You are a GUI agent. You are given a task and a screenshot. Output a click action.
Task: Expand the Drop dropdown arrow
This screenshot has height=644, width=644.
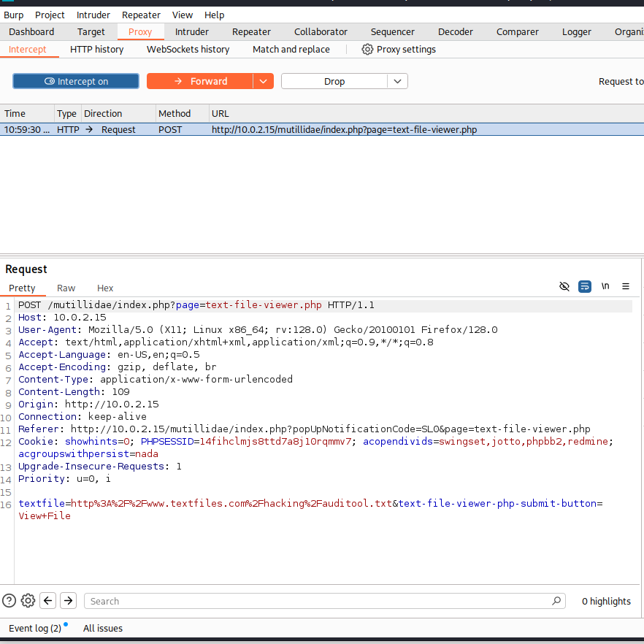click(397, 81)
